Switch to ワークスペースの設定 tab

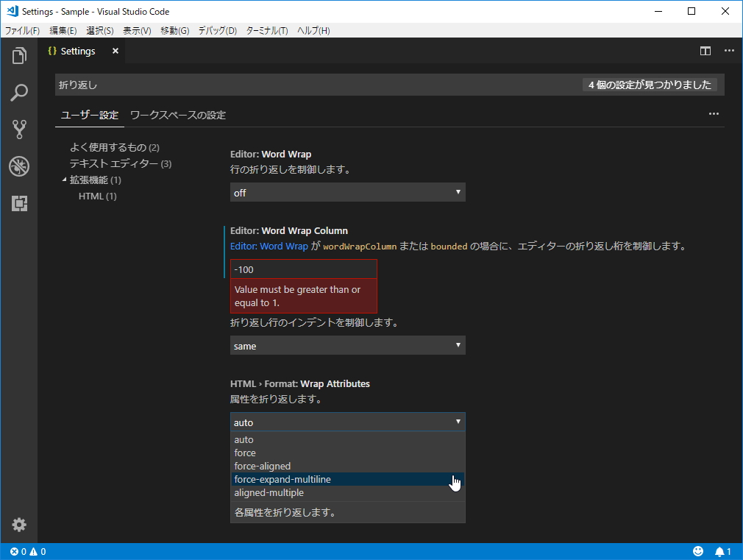pyautogui.click(x=178, y=116)
